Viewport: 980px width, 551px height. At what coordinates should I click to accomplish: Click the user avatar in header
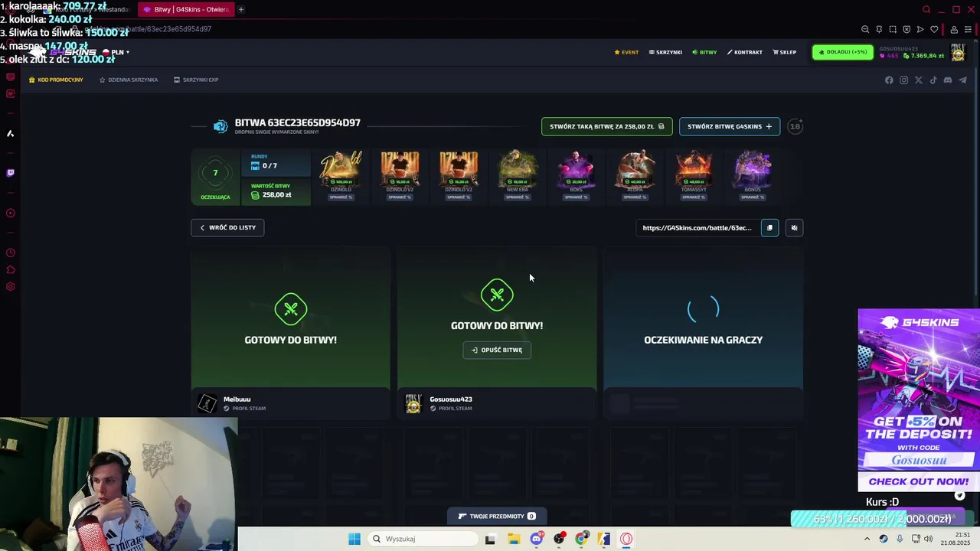coord(958,52)
